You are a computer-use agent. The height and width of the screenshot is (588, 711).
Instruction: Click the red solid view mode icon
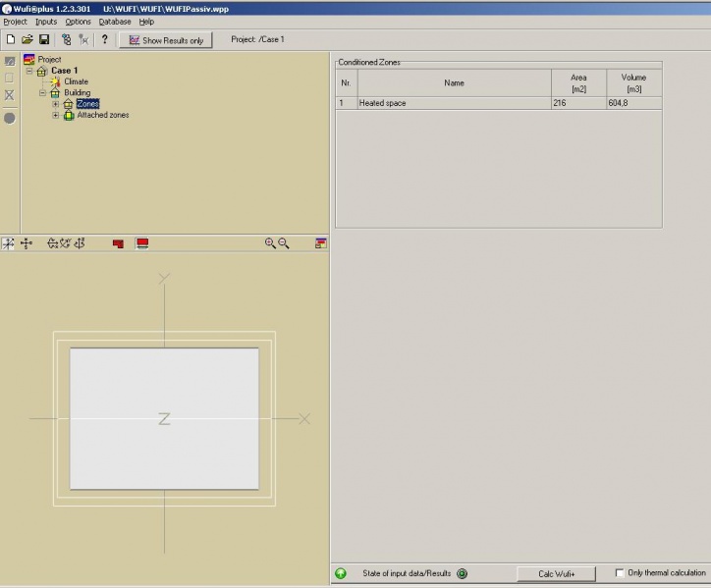[x=119, y=243]
